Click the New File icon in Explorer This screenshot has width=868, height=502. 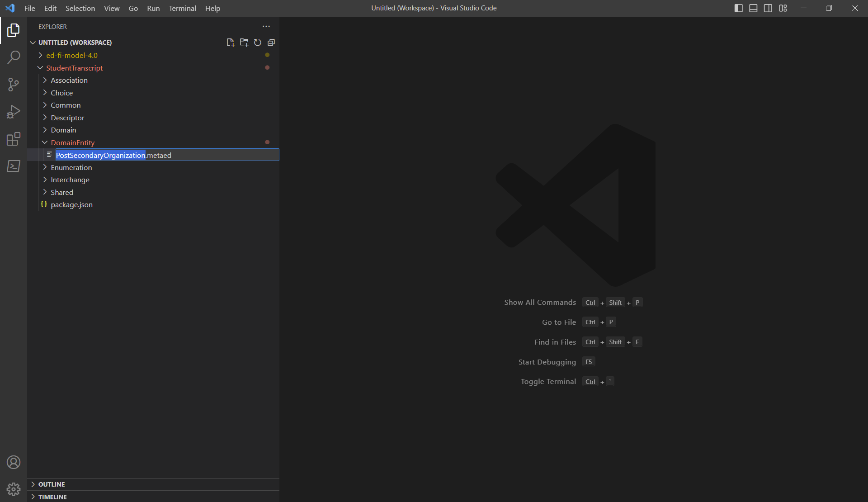point(231,43)
